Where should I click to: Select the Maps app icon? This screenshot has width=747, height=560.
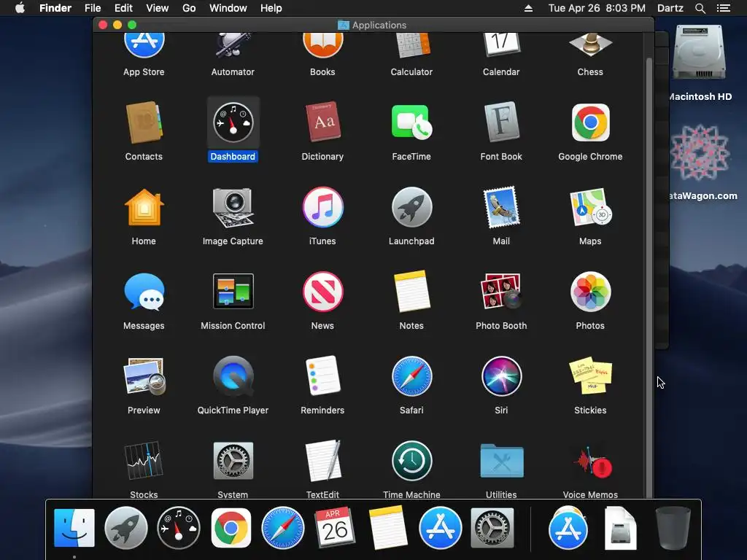(x=590, y=207)
